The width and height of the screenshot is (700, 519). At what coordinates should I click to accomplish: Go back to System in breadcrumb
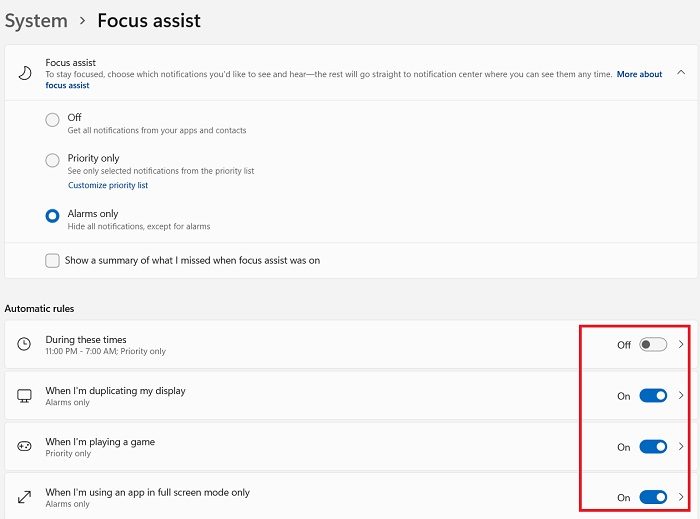(36, 21)
